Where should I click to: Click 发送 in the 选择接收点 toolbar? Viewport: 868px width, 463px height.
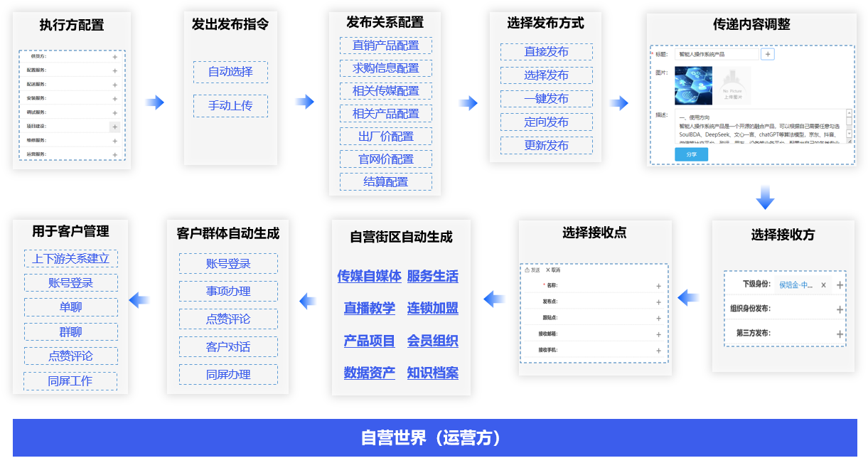(x=532, y=270)
